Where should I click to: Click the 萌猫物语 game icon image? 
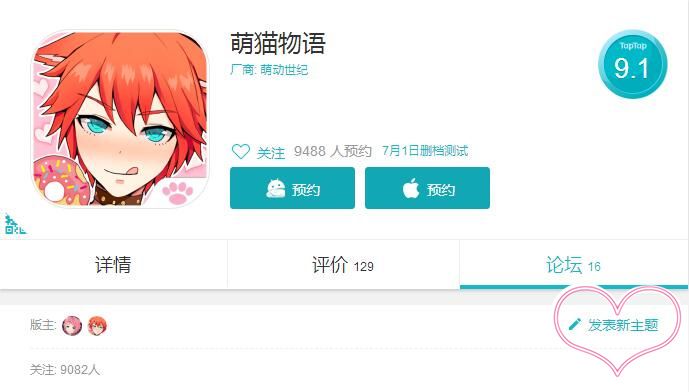click(120, 118)
